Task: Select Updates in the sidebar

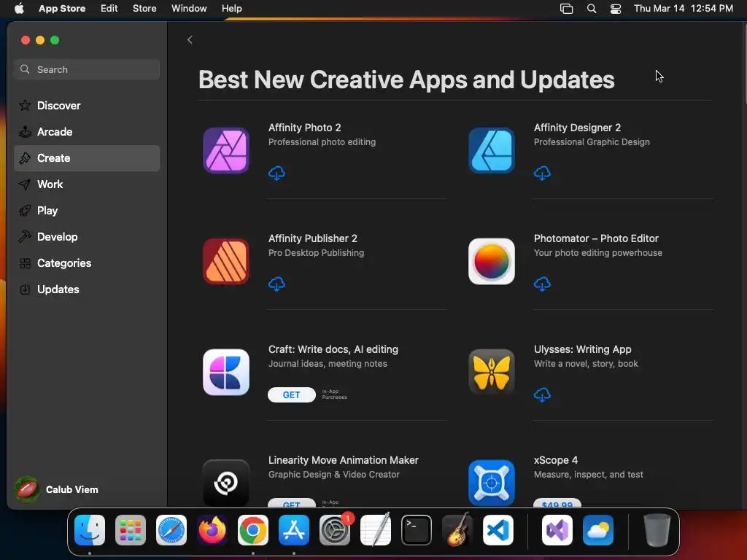Action: [87, 289]
